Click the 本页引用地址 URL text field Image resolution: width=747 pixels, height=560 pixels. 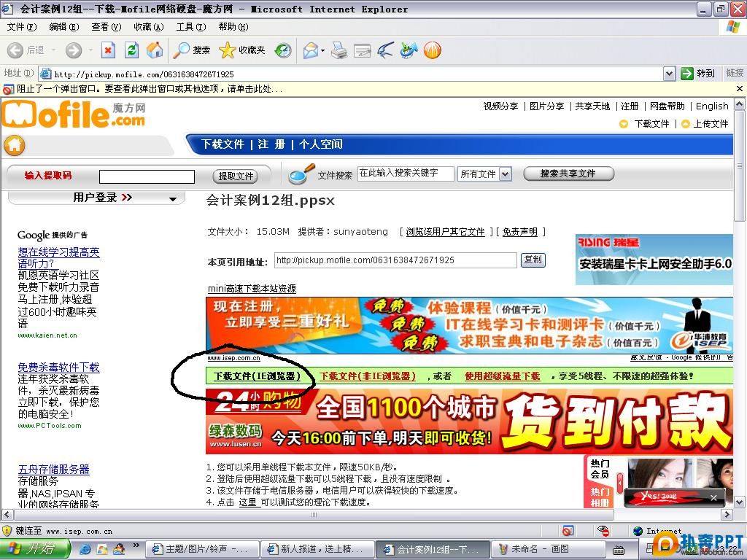pyautogui.click(x=395, y=260)
